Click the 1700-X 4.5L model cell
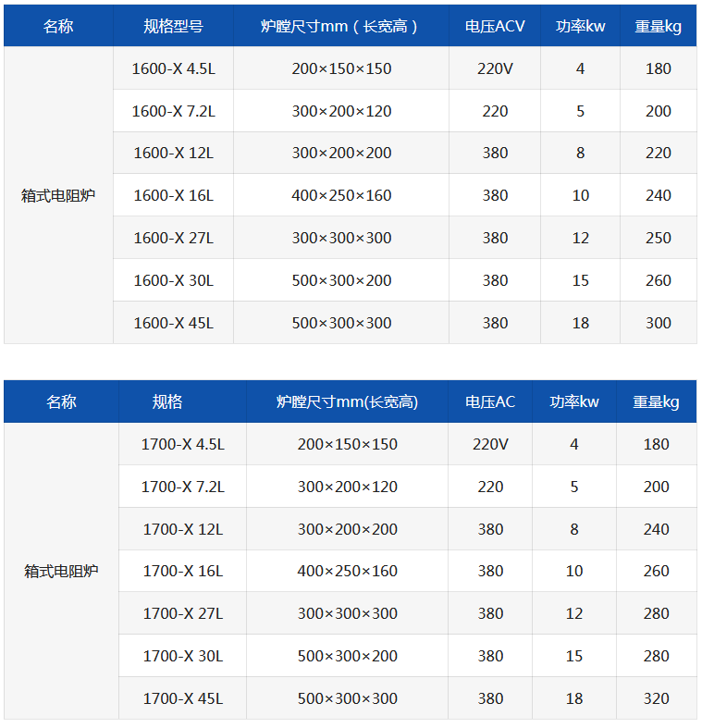Viewport: 702px width, 728px height. click(x=182, y=444)
